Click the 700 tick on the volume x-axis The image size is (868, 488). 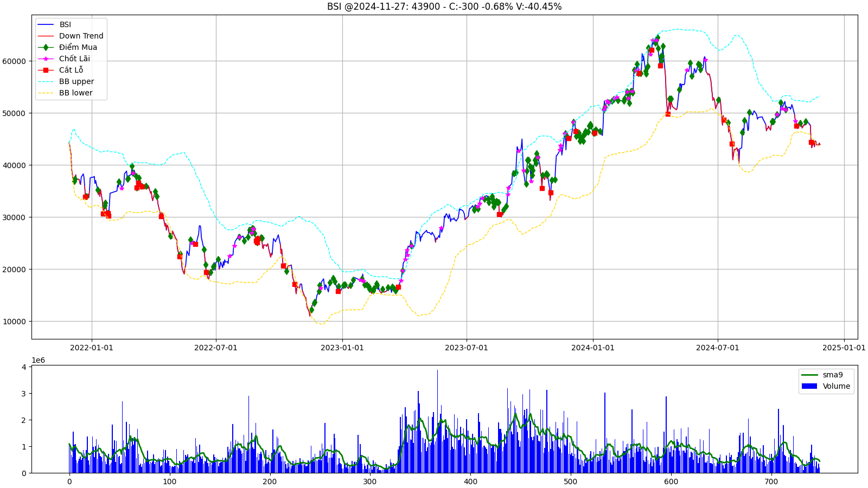(771, 481)
